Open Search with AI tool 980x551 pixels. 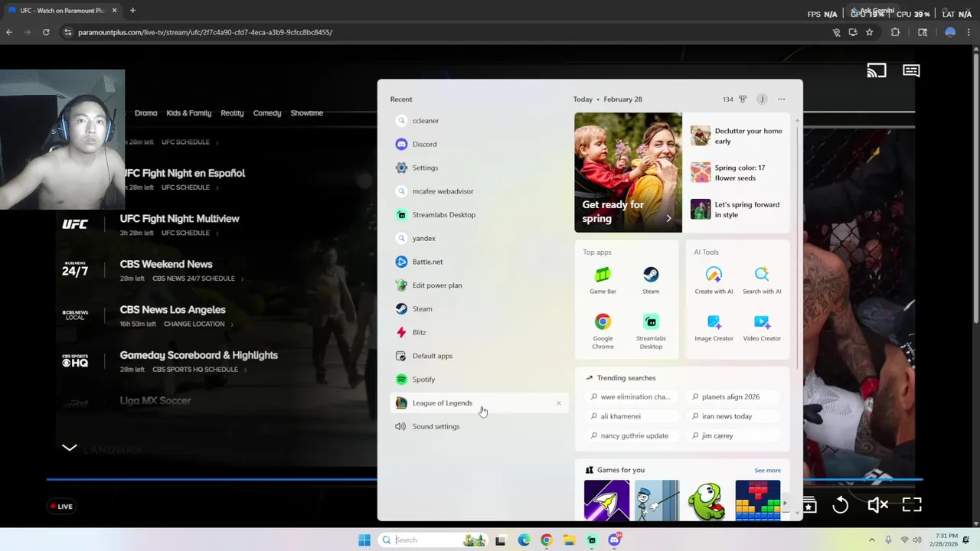762,280
